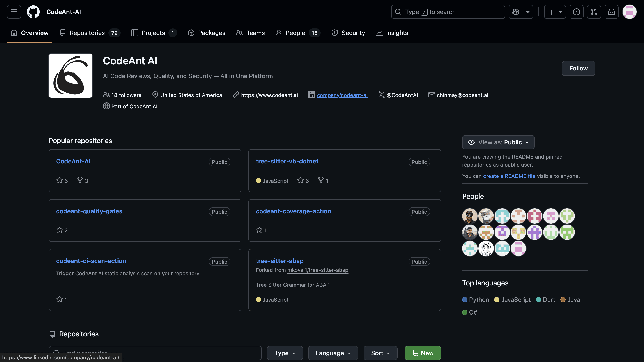Select the Overview tab
The height and width of the screenshot is (362, 644).
point(30,33)
